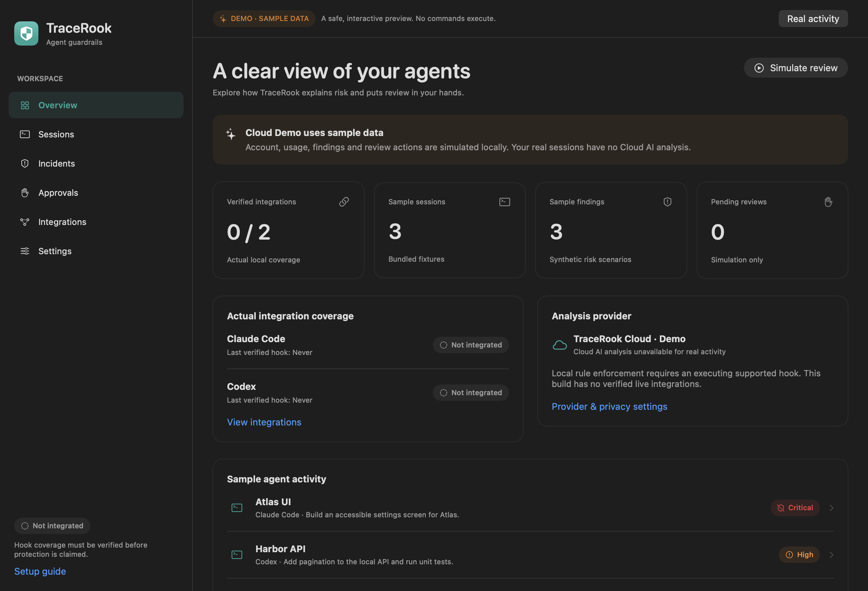The width and height of the screenshot is (868, 591).
Task: Click the TraceRook shield logo icon
Action: (26, 33)
